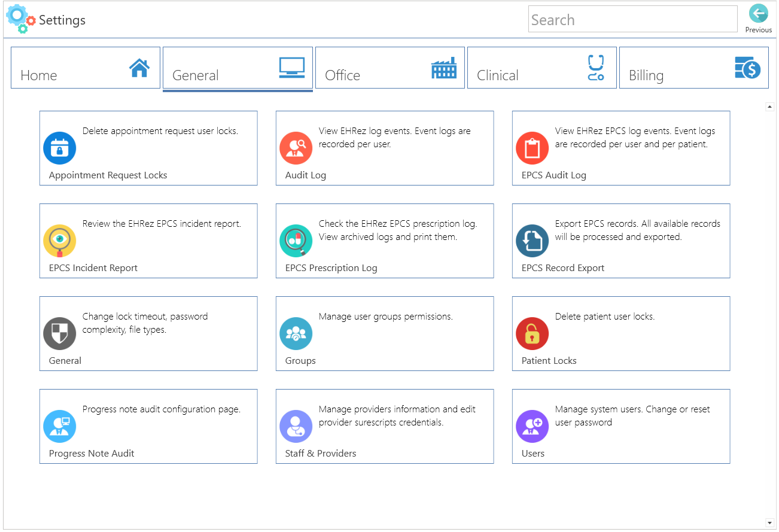Click the Previous back arrow icon
This screenshot has width=779, height=532.
(x=759, y=14)
